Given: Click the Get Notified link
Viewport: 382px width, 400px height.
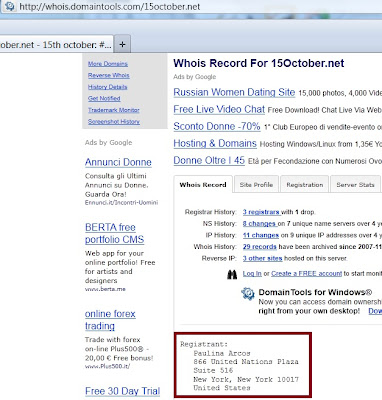Looking at the screenshot, I should tap(104, 98).
